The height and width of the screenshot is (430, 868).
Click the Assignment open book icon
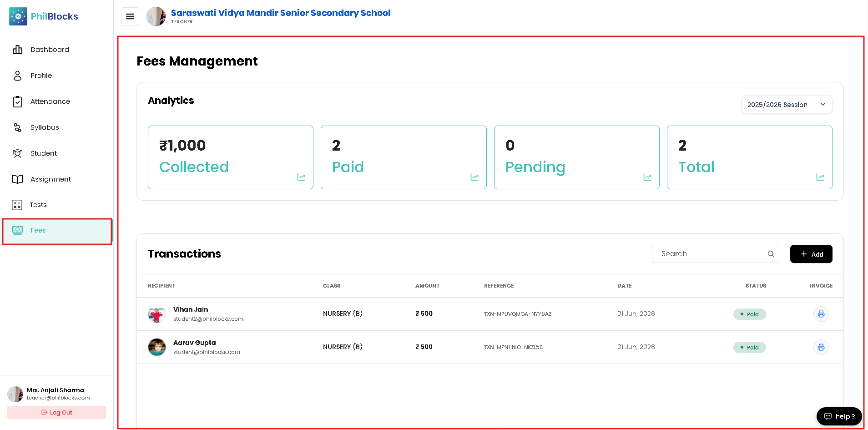click(x=17, y=179)
